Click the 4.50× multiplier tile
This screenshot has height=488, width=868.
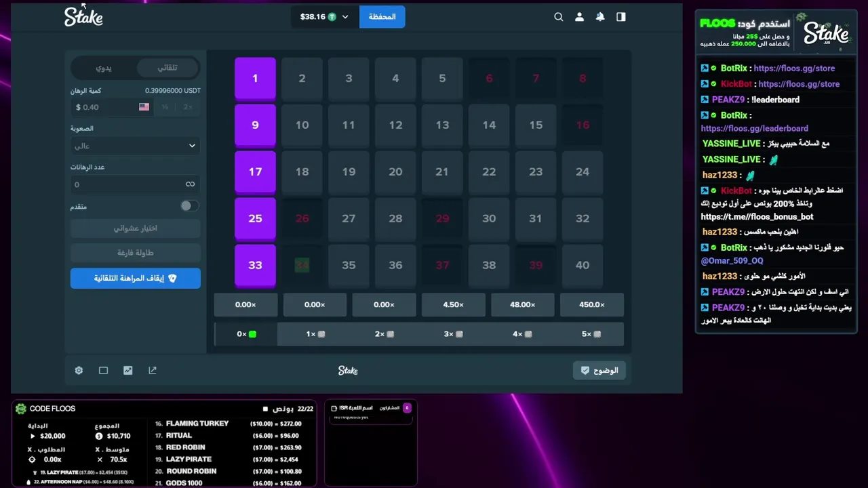point(453,305)
